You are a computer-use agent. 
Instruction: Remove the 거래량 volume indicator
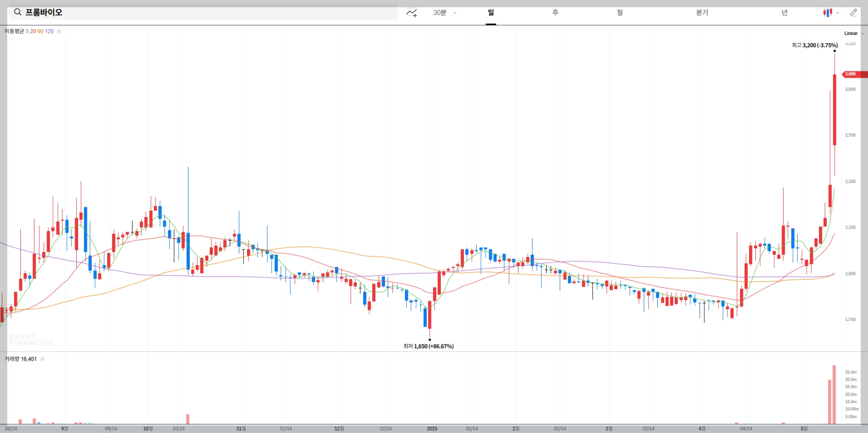pos(42,359)
